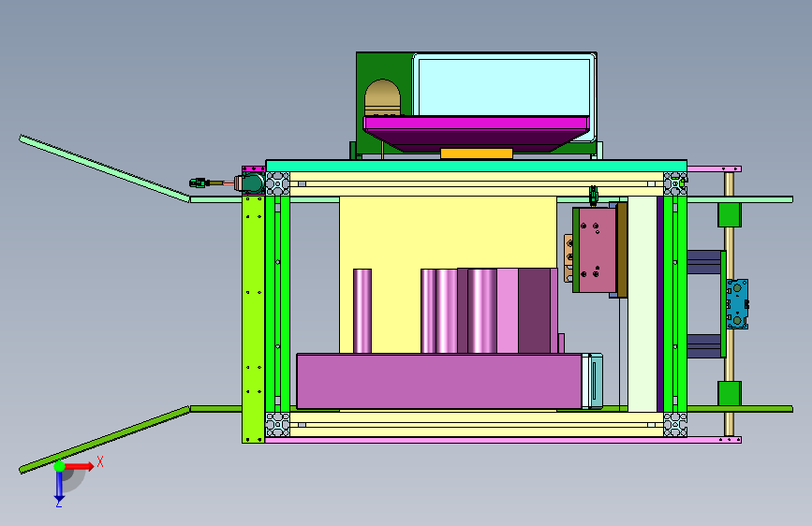
Task: Click the blue bracket component at the far right
Action: point(737,304)
